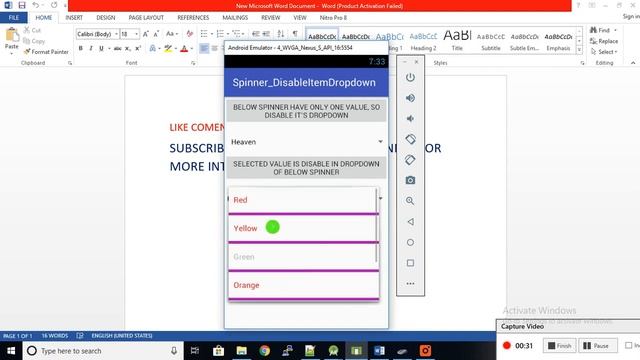This screenshot has height=360, width=640.
Task: Open emulator extended controls three-dots icon
Action: 410,283
